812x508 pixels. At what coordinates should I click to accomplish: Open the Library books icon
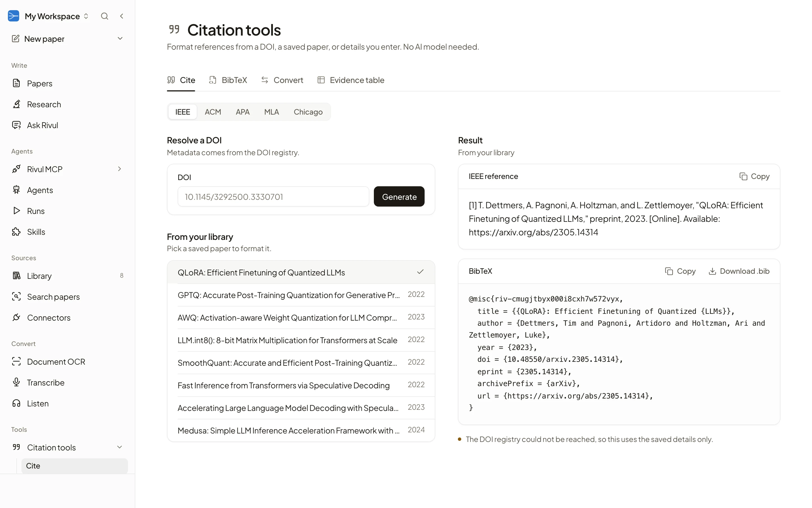pos(16,275)
